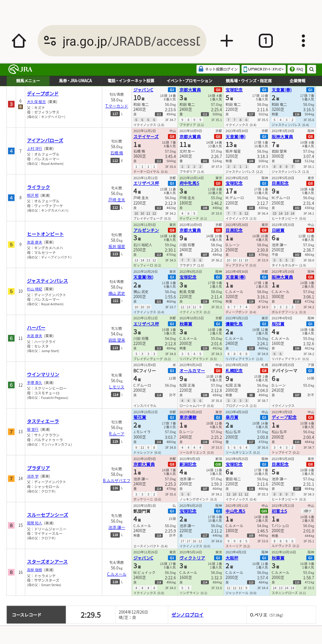
Task: Open trainer 高柳 瑞樹 link
Action: (x=35, y=570)
